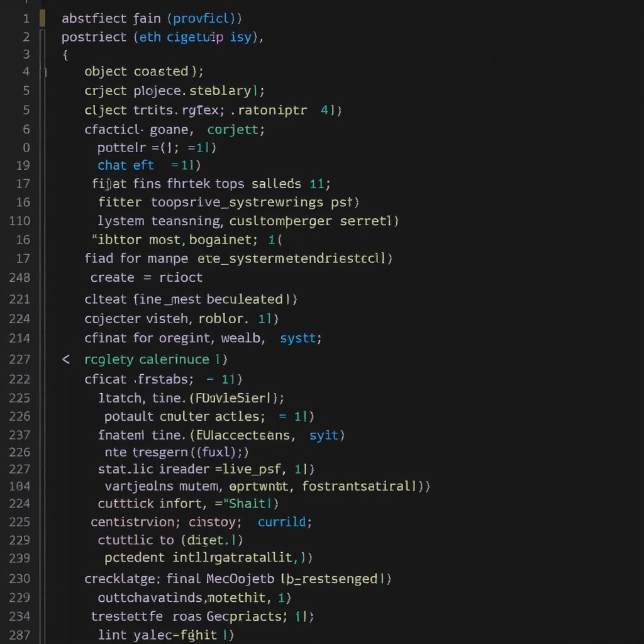This screenshot has height=644, width=644.
Task: Click line number 110 in the gutter
Action: [x=19, y=221]
